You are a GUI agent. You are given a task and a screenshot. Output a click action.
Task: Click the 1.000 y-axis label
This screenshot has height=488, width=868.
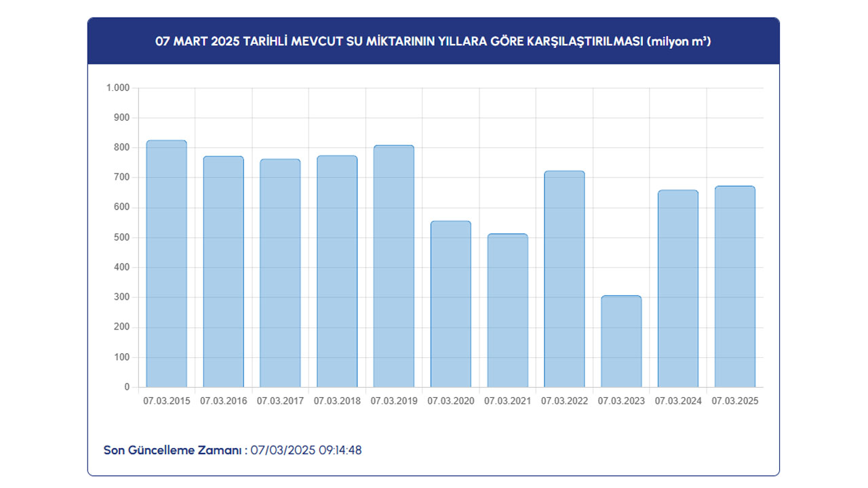coord(117,88)
